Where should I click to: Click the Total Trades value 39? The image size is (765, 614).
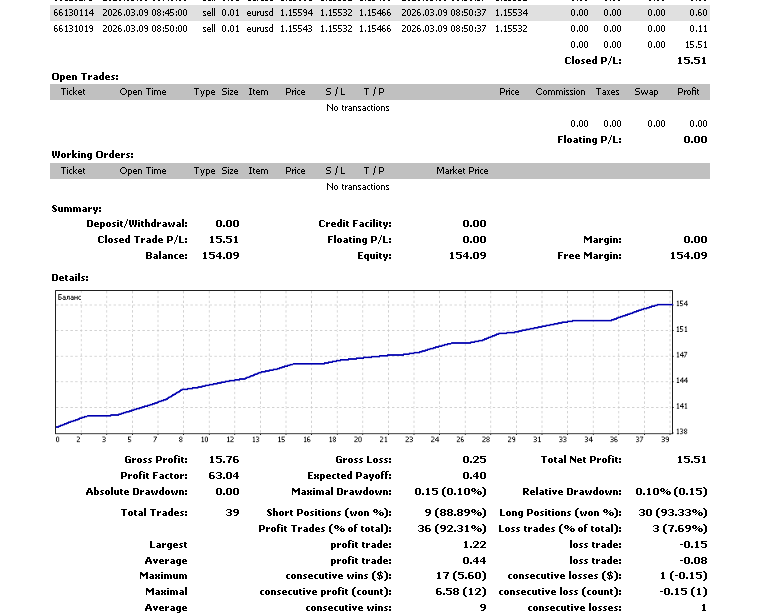pos(232,513)
